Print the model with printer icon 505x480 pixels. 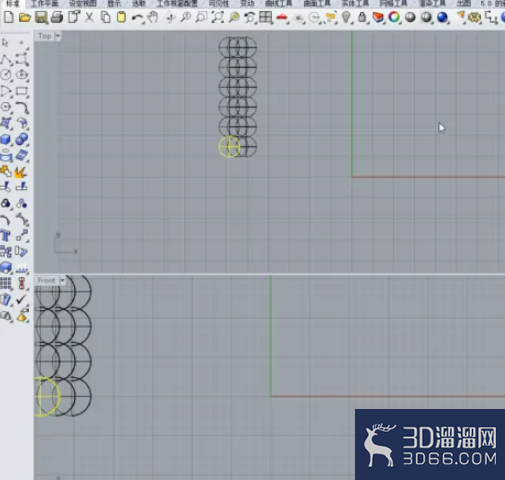coord(57,17)
